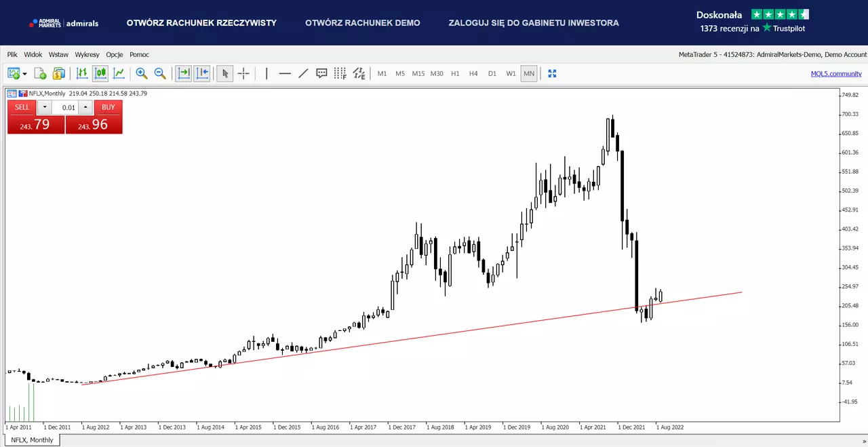The image size is (868, 447).
Task: Toggle chart shift from right edge
Action: tap(202, 73)
